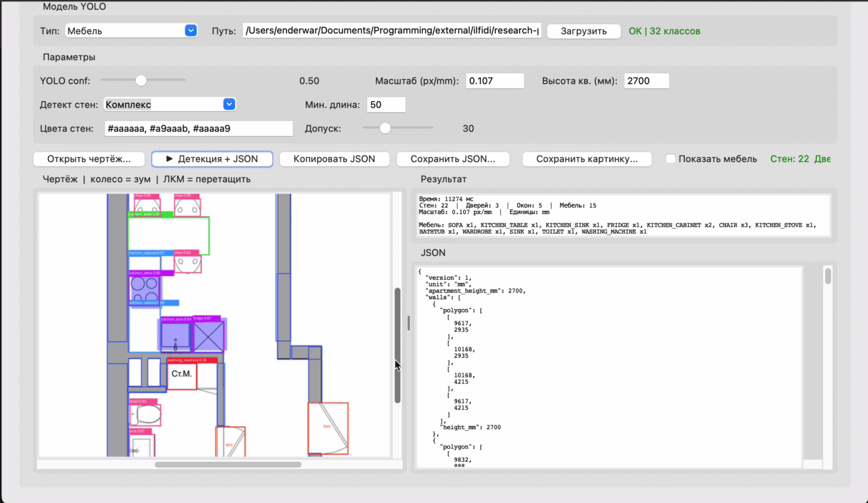Copy JSON with Копировать JSON button
The width and height of the screenshot is (868, 503).
coord(334,159)
